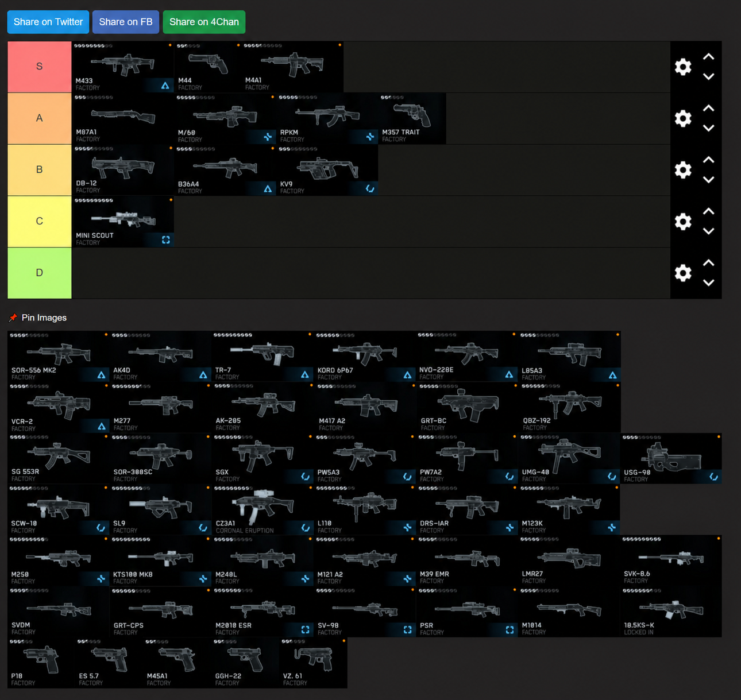Pick the M357 Trait revolver card
Image resolution: width=741 pixels, height=700 pixels.
412,118
